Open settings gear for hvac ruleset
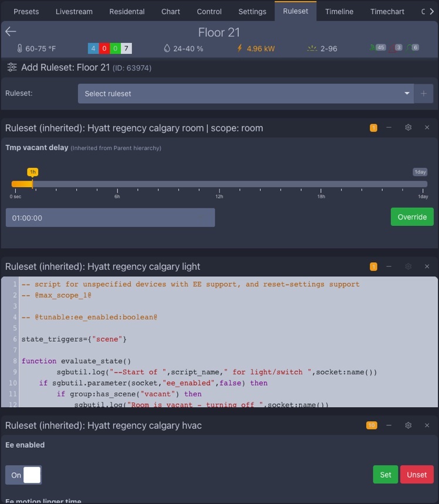 (408, 425)
